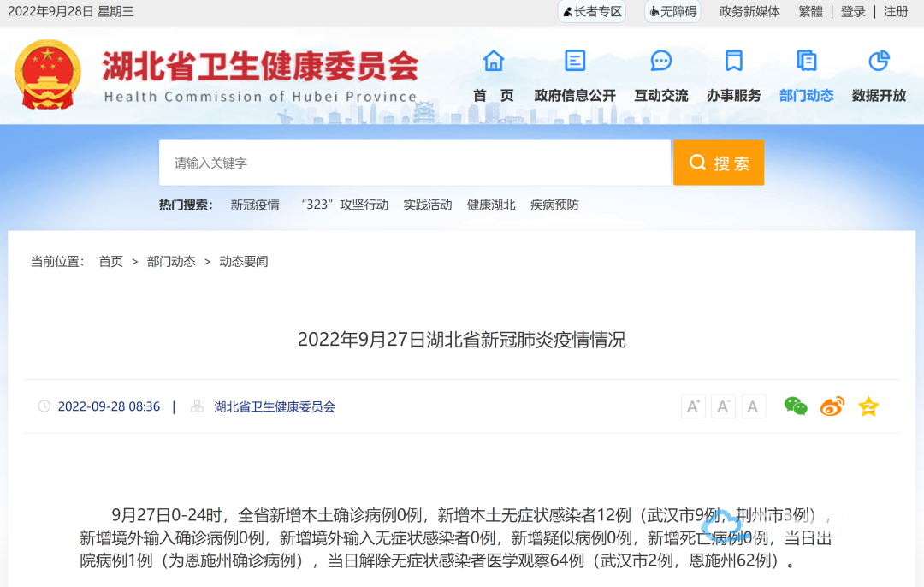
Task: Open the 政府信息公开 document icon
Action: (575, 61)
